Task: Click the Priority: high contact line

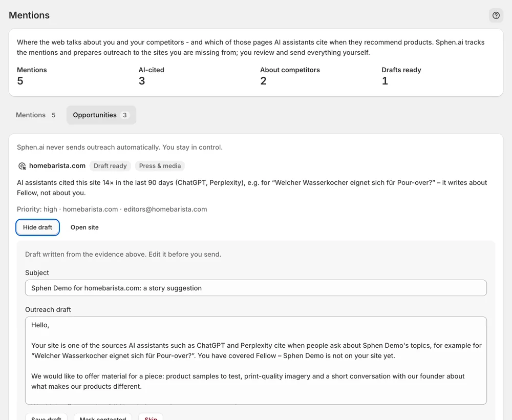Action: (112, 209)
